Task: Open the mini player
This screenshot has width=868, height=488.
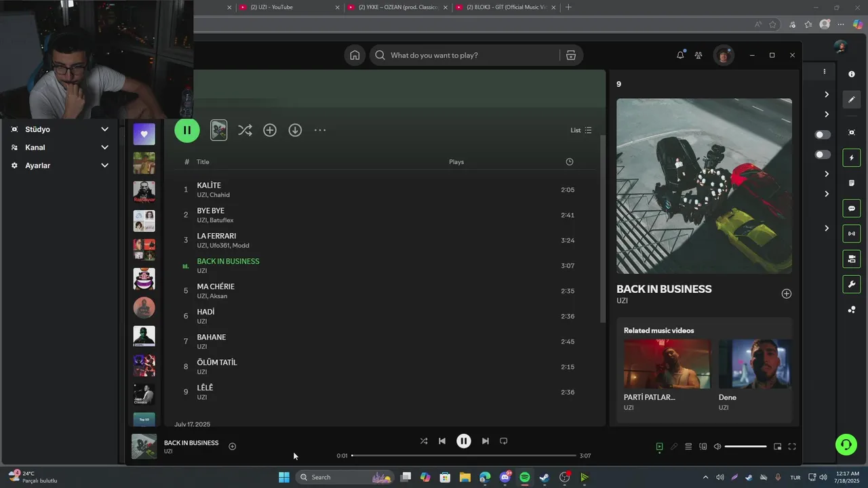Action: coord(778,447)
